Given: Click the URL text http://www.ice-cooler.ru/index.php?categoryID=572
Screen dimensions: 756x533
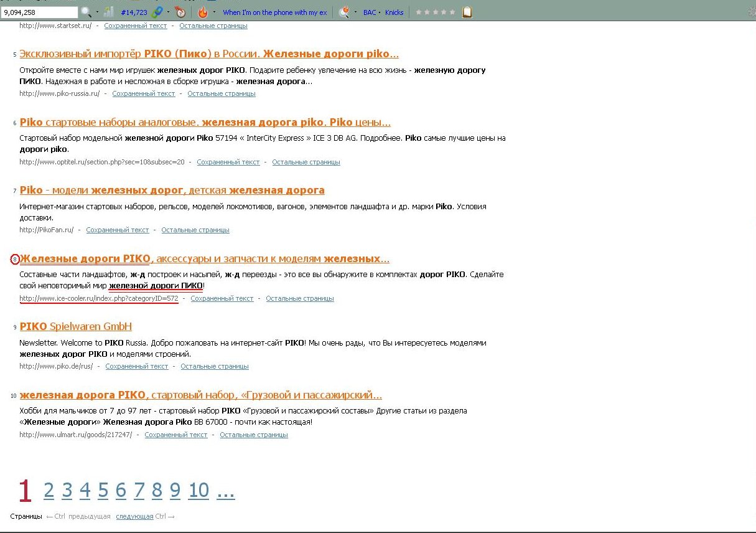Looking at the screenshot, I should [x=99, y=299].
